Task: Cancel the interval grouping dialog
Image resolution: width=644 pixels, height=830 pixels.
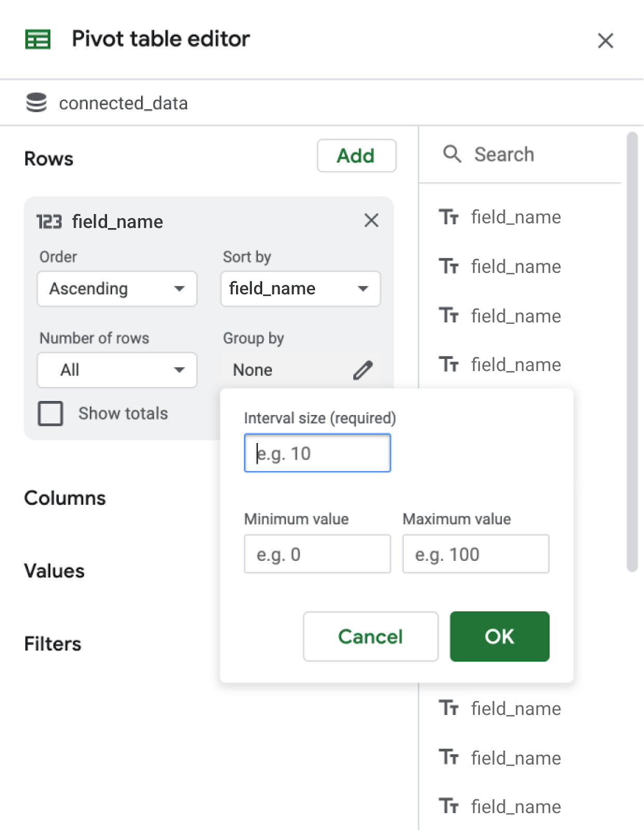Action: [371, 637]
